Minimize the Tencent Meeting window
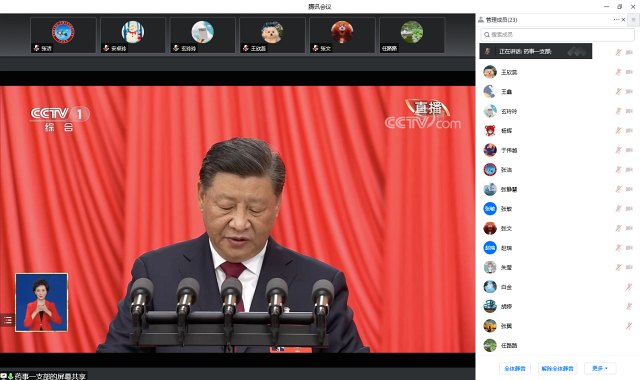This screenshot has height=380, width=640. [x=607, y=7]
